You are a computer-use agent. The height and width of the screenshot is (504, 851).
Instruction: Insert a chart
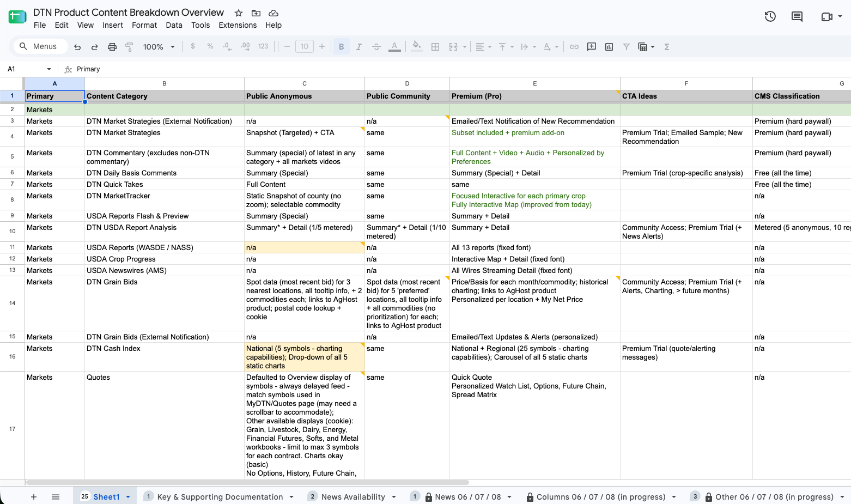[609, 47]
